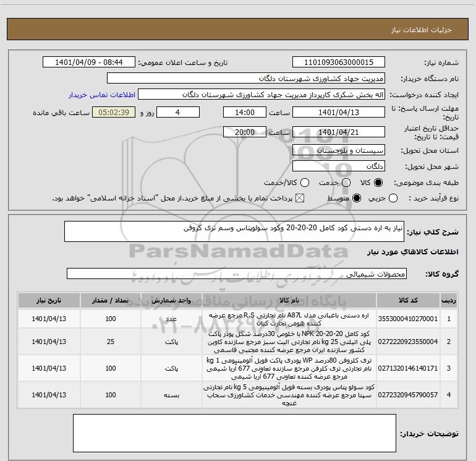Click the ردیف column header
Viewport: 476px width, 461px height.
pyautogui.click(x=449, y=300)
